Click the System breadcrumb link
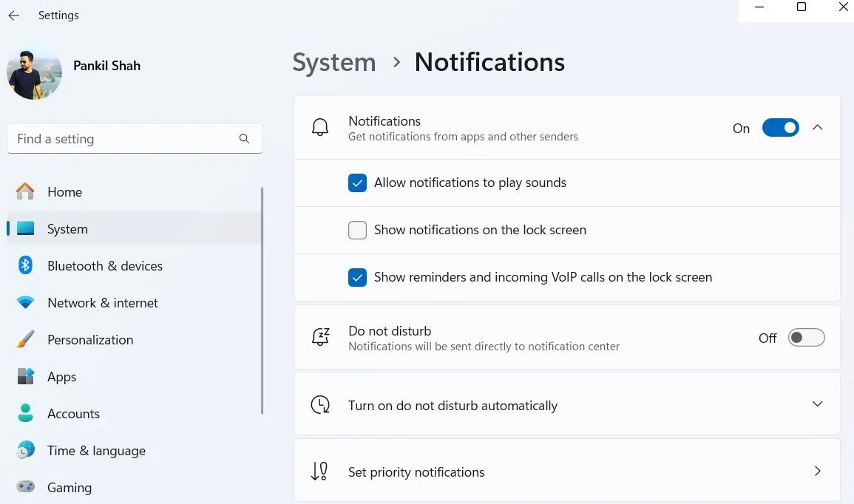This screenshot has height=504, width=854. click(x=334, y=62)
